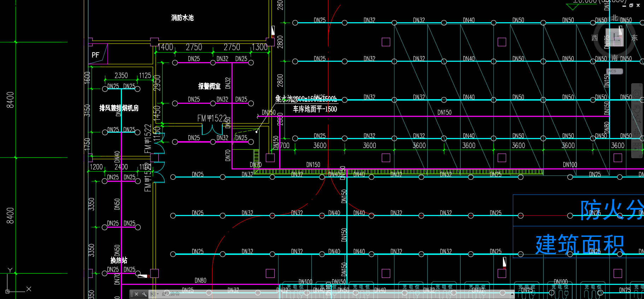Open command line customize wrench
Screen dimensions: 644x299
click(144, 294)
